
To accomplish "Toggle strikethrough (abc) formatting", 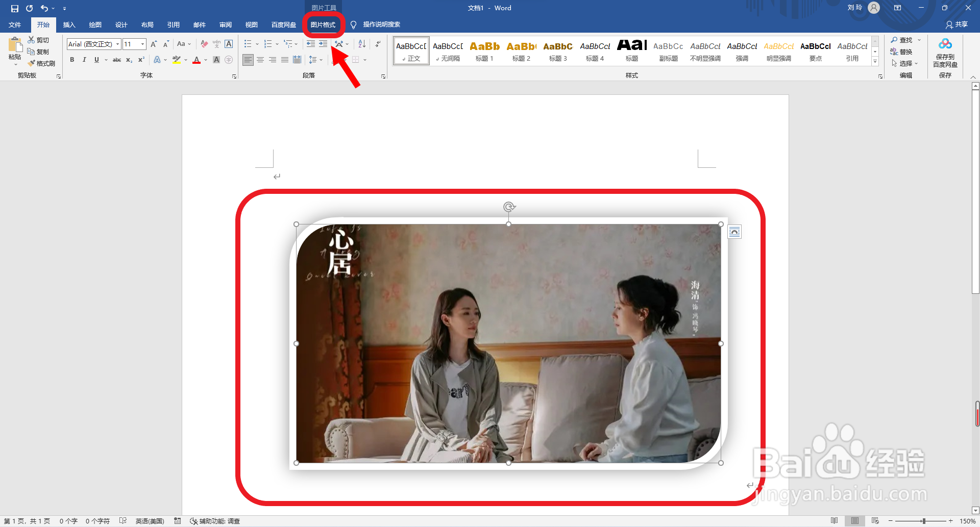I will point(117,60).
